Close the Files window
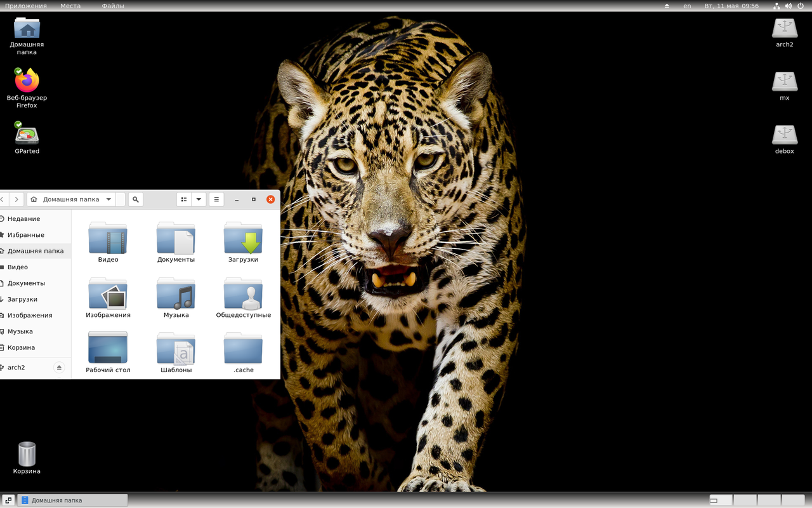812x508 pixels. click(x=271, y=199)
